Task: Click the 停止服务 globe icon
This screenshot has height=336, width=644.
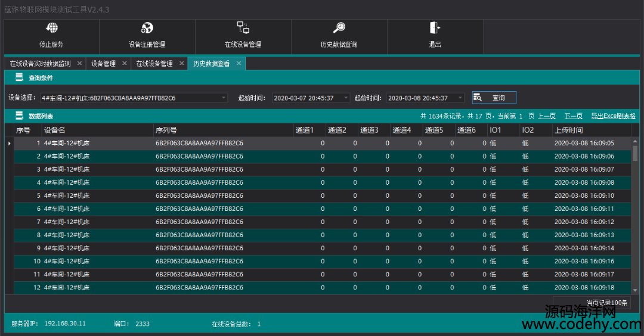Action: [x=51, y=28]
